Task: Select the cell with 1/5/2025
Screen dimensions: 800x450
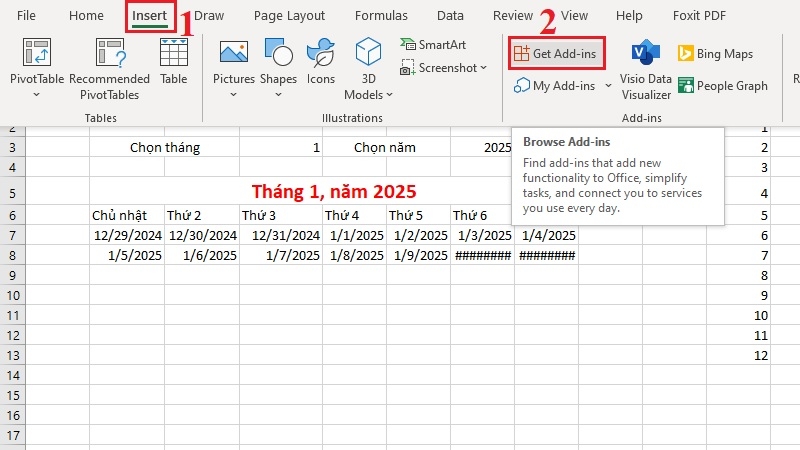Action: click(127, 255)
